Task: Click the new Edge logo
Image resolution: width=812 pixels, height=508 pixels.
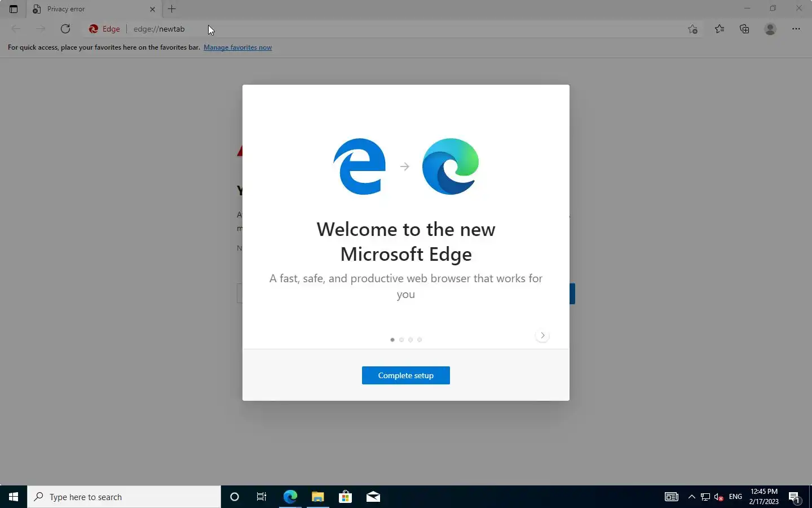Action: coord(451,167)
